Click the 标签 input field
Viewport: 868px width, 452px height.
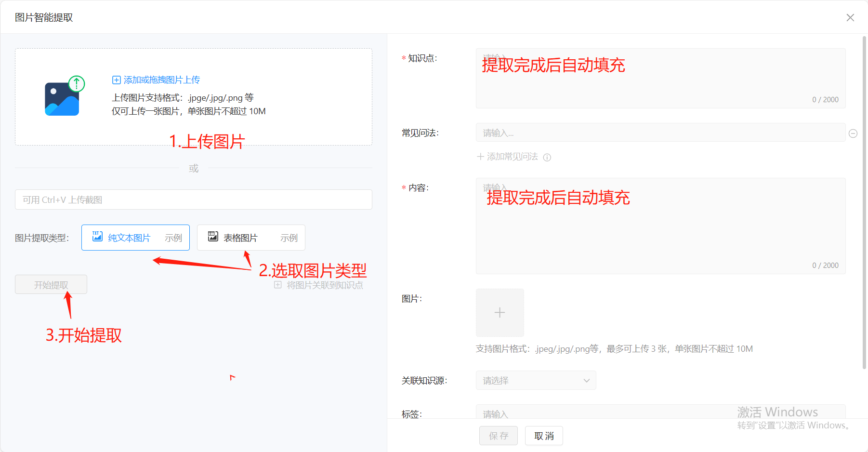click(x=660, y=412)
